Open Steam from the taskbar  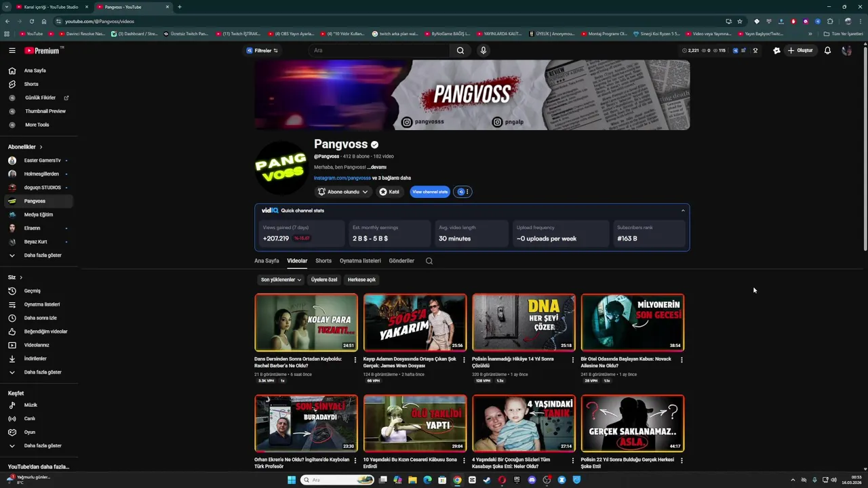click(x=487, y=480)
